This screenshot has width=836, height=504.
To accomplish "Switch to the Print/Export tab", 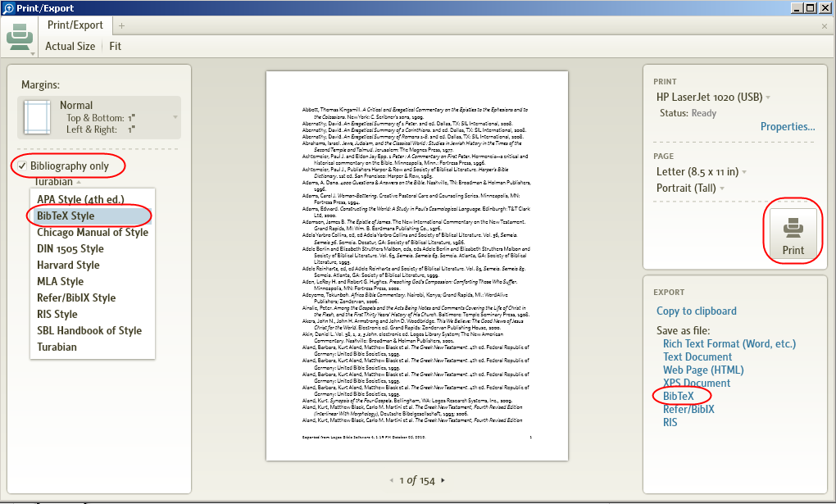I will click(75, 25).
